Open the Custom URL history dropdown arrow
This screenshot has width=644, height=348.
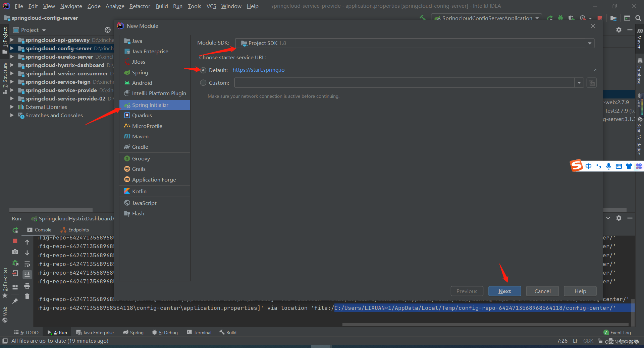579,83
